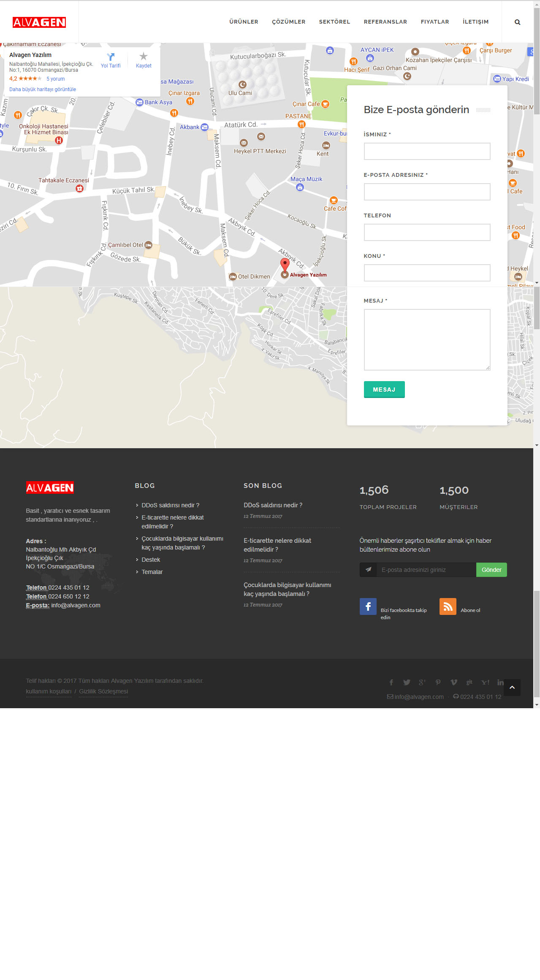This screenshot has width=540, height=980.
Task: Open the ÜRÜNLER menu
Action: click(x=244, y=22)
